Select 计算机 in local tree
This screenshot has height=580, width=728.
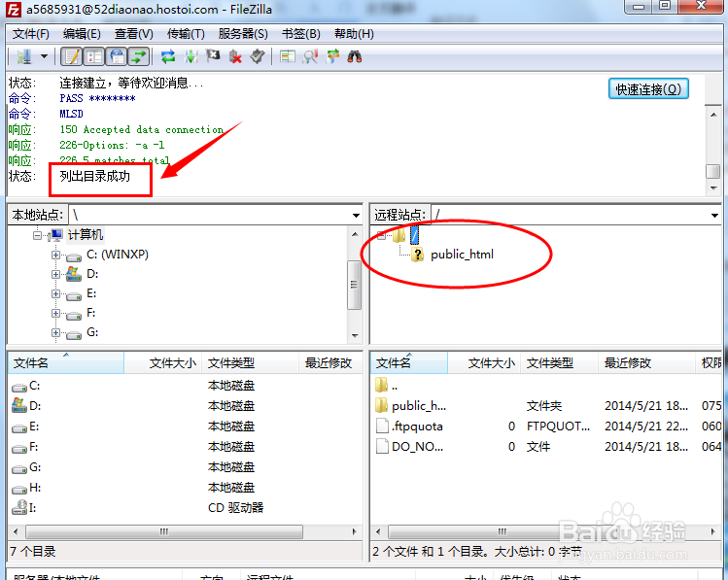[86, 235]
